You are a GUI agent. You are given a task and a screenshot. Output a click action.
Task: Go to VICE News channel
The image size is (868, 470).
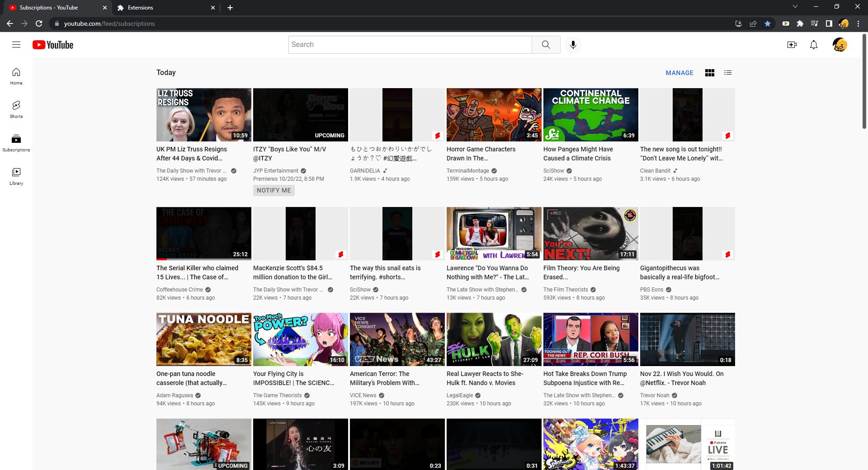coord(363,395)
